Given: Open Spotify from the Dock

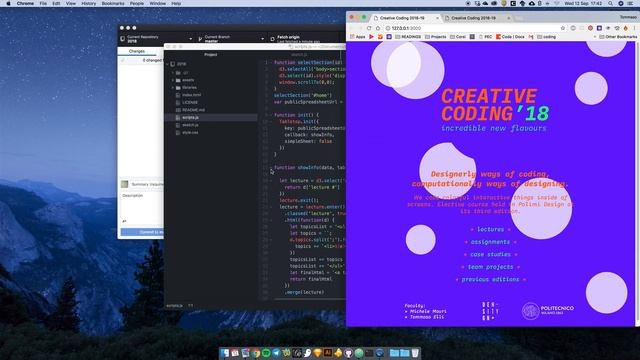Looking at the screenshot, I should coord(266,353).
